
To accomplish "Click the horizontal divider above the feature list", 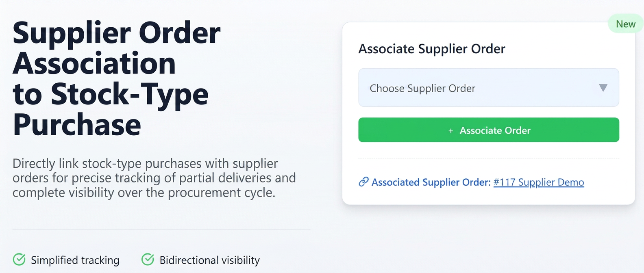I will [161, 230].
